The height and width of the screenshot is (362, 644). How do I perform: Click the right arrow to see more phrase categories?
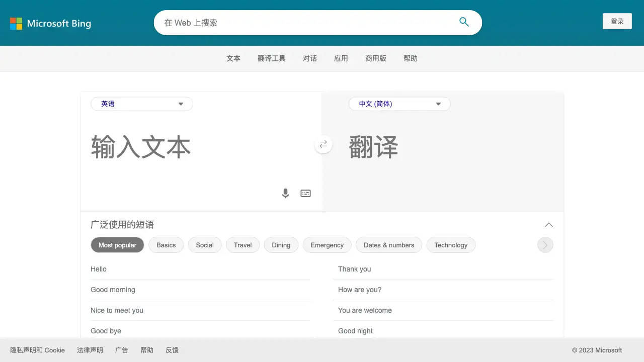[545, 245]
